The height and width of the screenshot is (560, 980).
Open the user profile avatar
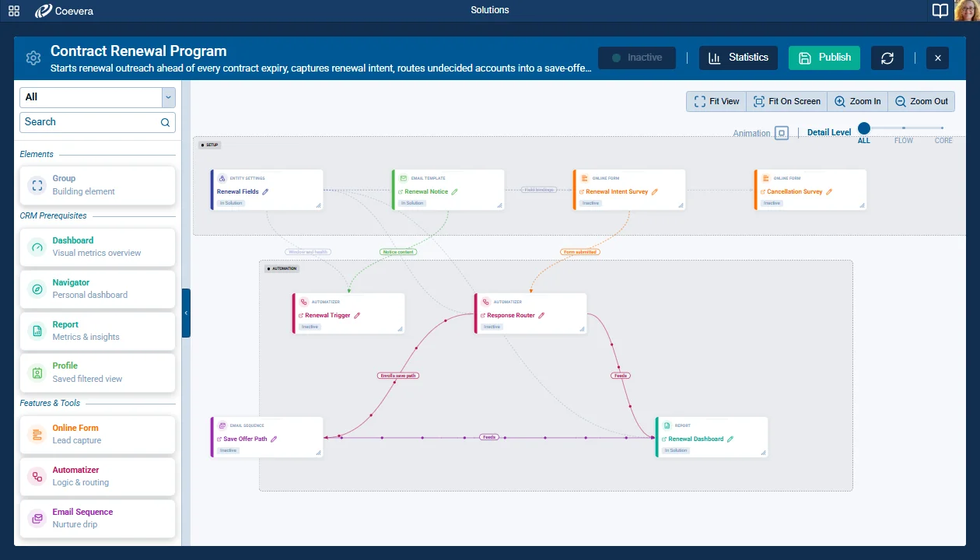967,10
